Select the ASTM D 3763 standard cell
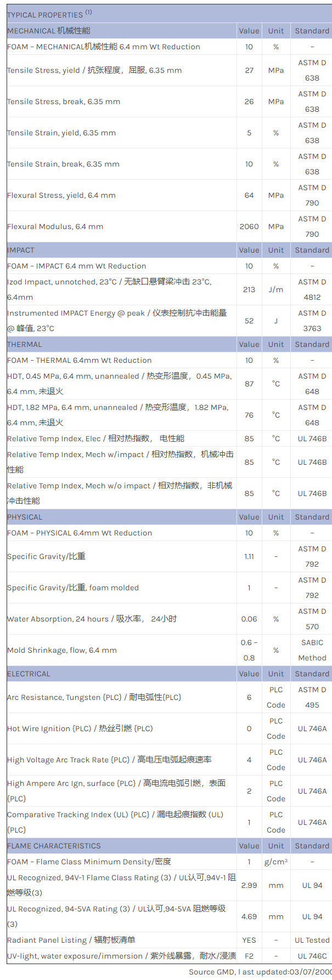 point(312,321)
